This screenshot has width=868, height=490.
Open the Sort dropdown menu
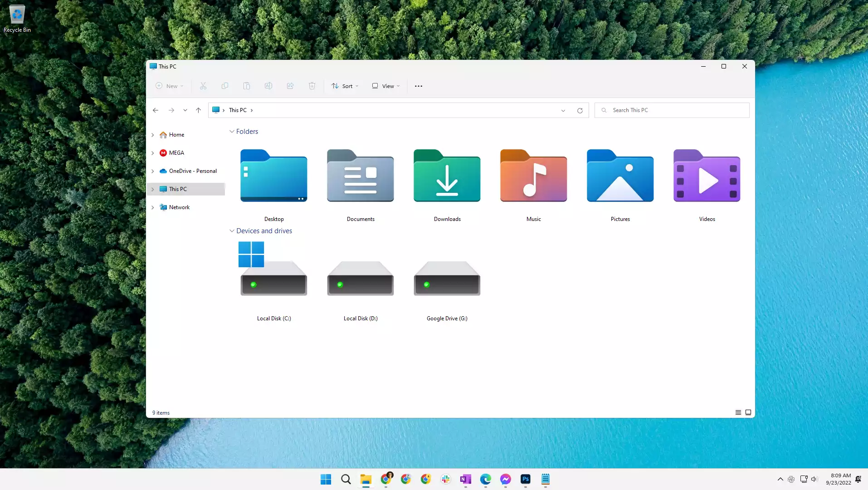pyautogui.click(x=345, y=86)
